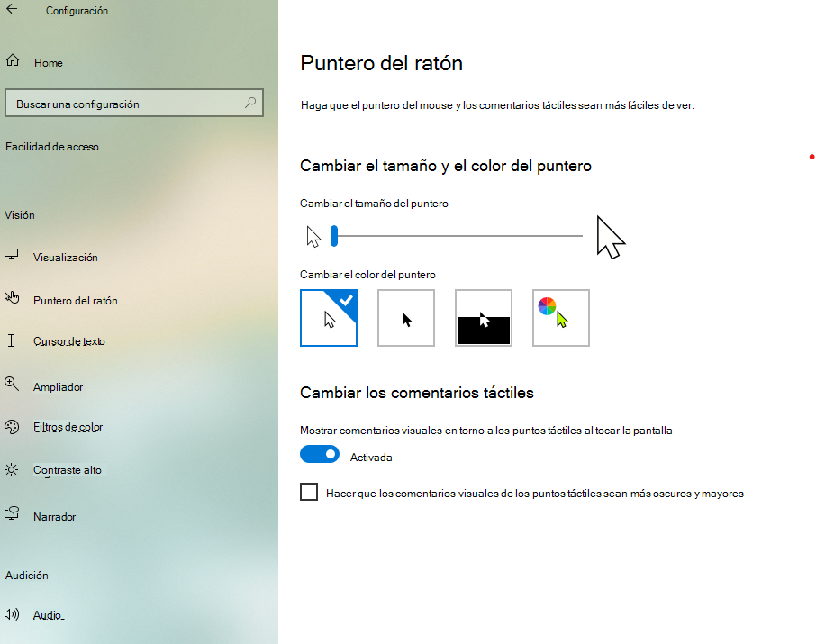Click the Contraste alto sun icon
The width and height of the screenshot is (816, 644).
pos(12,469)
